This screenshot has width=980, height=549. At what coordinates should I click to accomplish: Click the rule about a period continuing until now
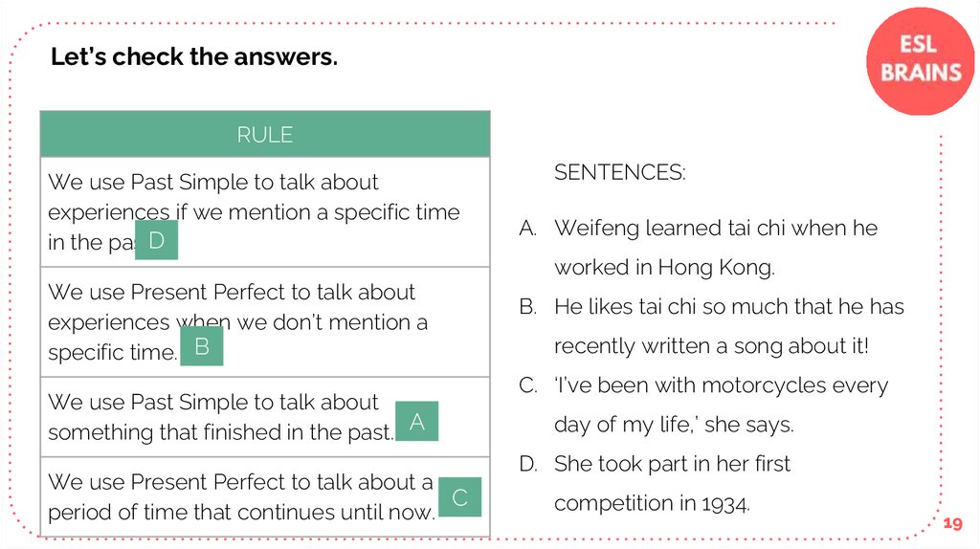pyautogui.click(x=239, y=496)
